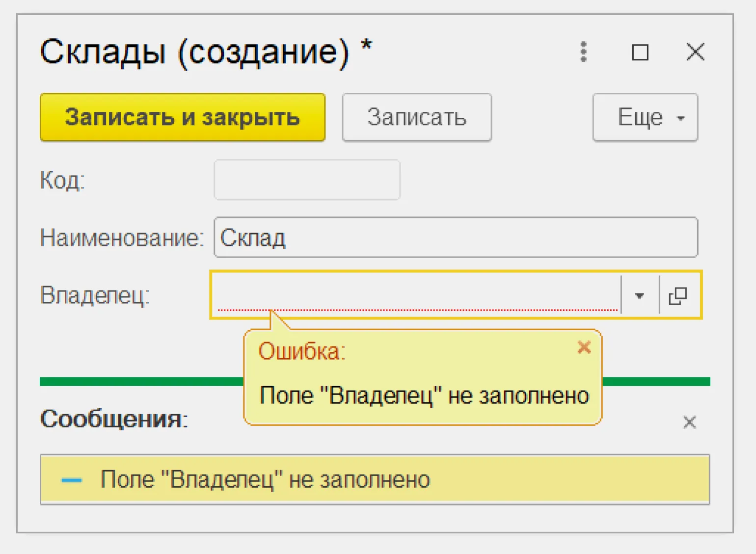Viewport: 756px width, 554px height.
Task: Click into the Код input field
Action: (x=307, y=180)
